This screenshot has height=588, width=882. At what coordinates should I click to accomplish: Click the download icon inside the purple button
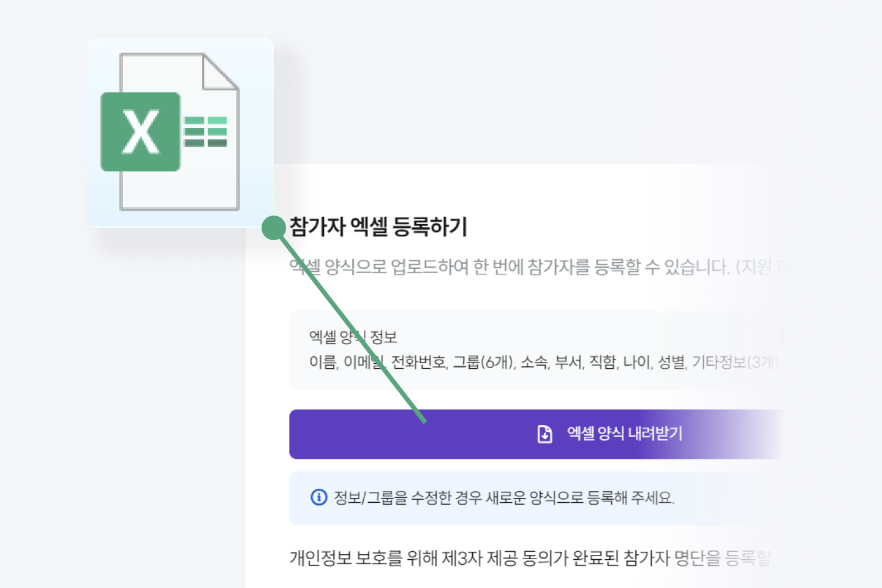(x=545, y=434)
